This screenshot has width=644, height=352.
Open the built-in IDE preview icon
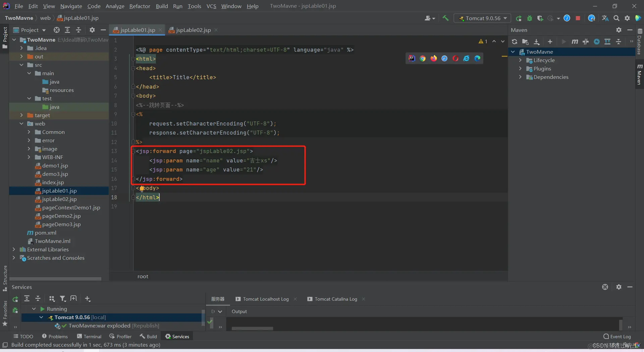412,58
